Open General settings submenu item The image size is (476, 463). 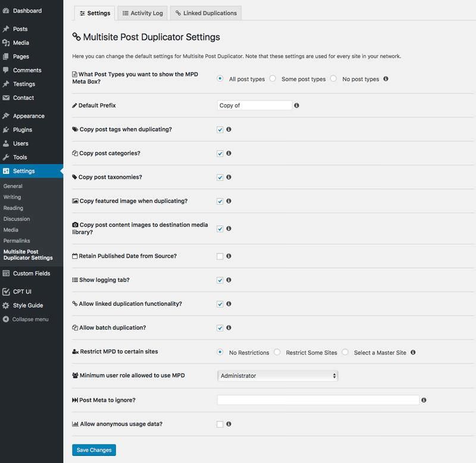point(12,186)
